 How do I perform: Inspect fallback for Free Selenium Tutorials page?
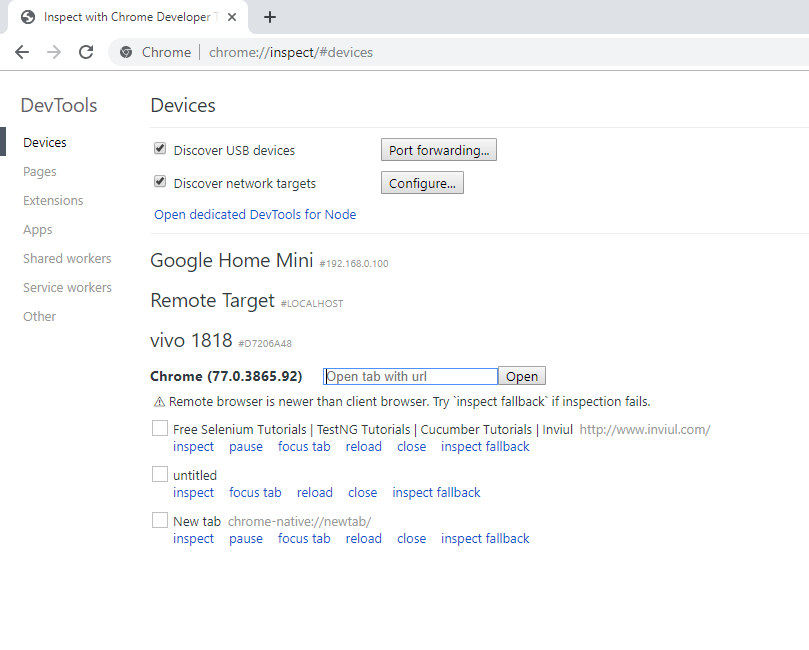[485, 447]
